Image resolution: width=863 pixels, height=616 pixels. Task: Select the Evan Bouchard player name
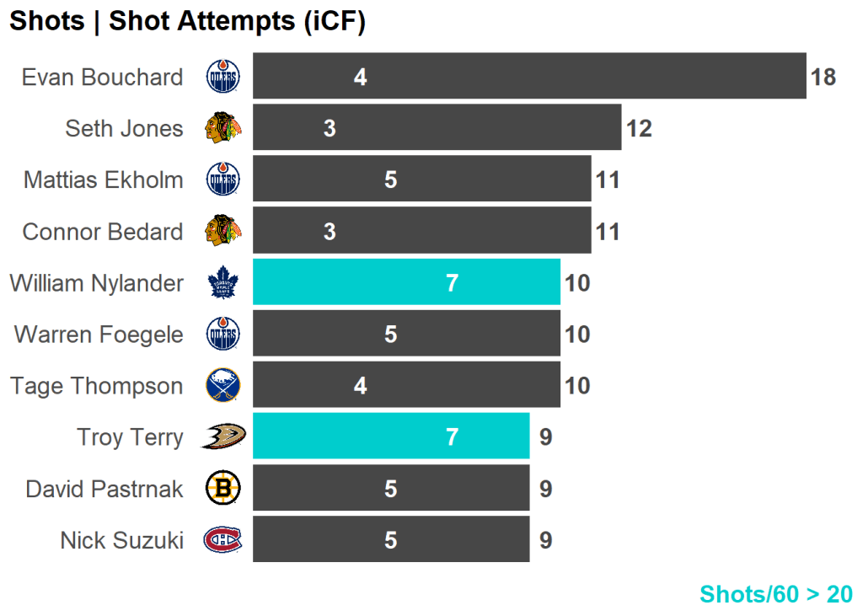coord(102,78)
